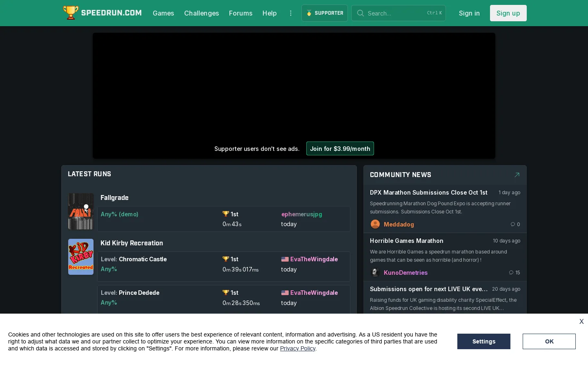Open KunoDemetries author profile link

click(405, 272)
